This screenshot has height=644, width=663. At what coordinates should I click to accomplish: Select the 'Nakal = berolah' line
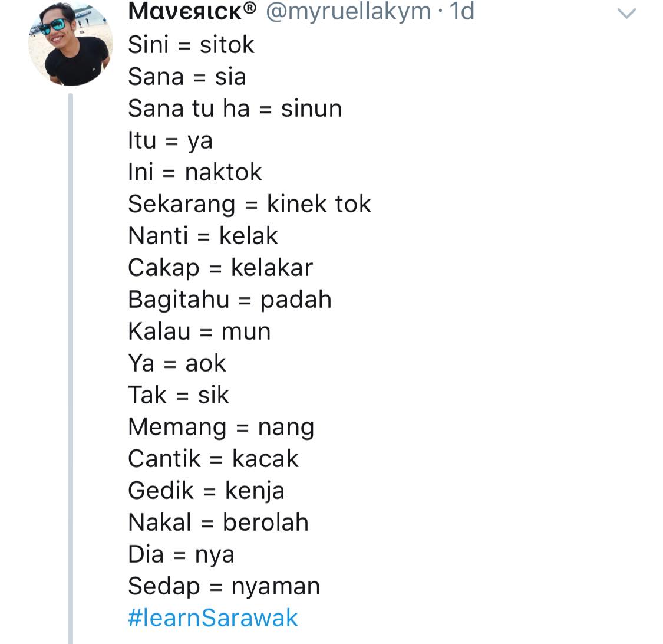218,523
